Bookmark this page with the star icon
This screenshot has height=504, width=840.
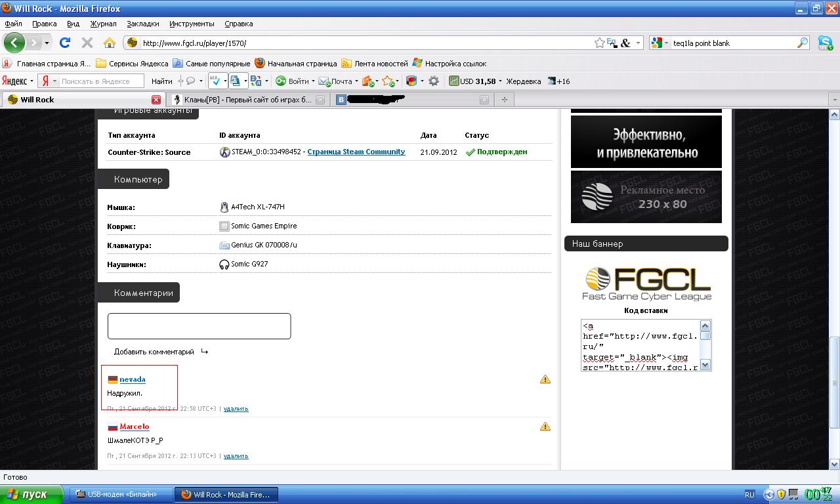[x=599, y=43]
